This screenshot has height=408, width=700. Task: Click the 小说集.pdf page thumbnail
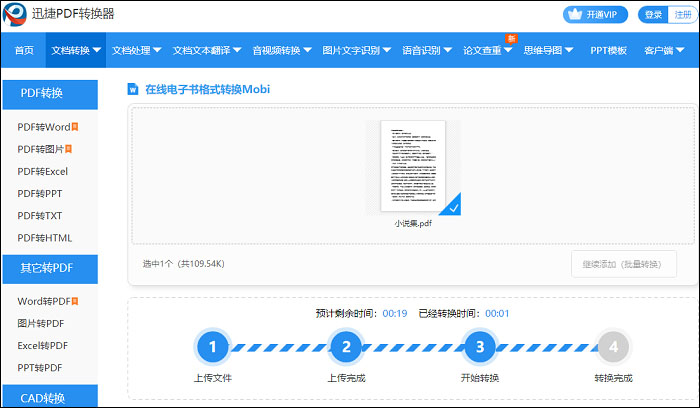[413, 166]
